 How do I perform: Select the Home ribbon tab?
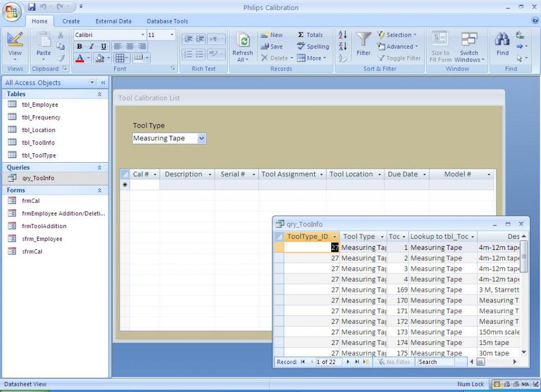(40, 21)
